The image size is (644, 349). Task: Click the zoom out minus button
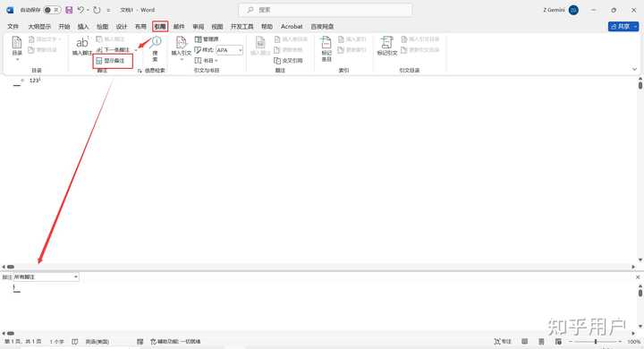tap(570, 341)
